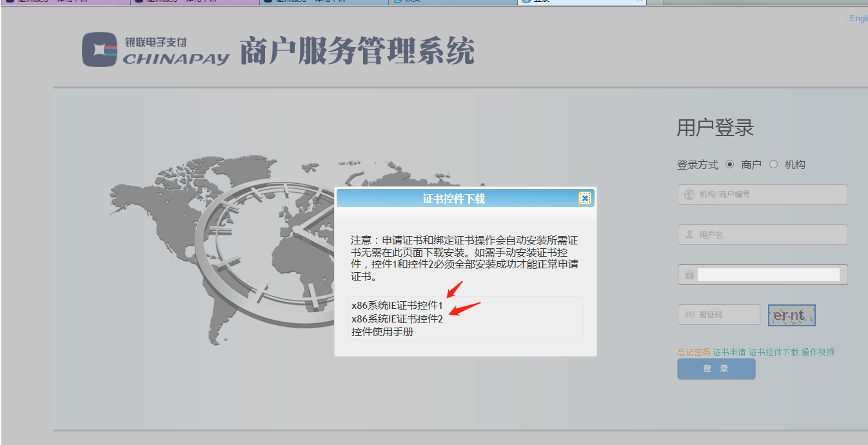Click the 机构/商户编号 input field
868x445 pixels.
tap(762, 195)
